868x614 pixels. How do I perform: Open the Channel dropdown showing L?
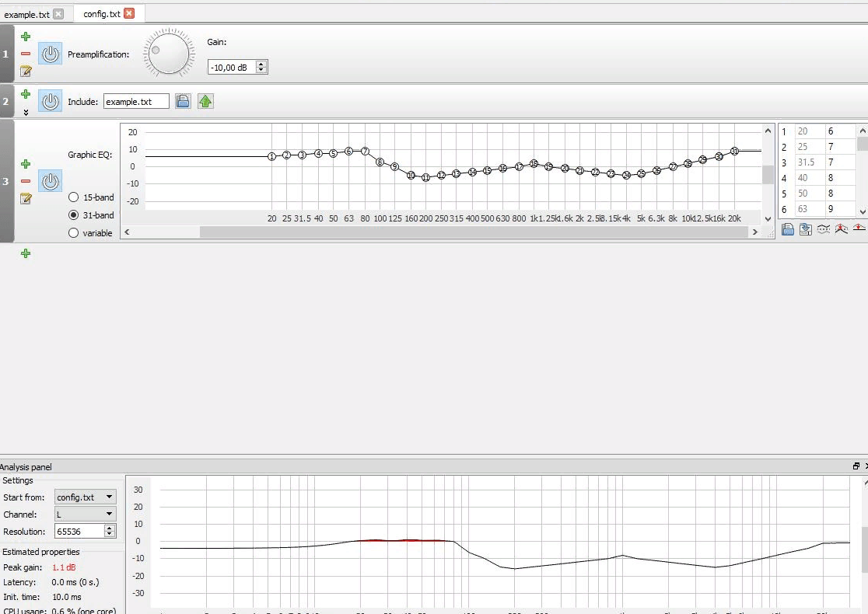pos(86,514)
